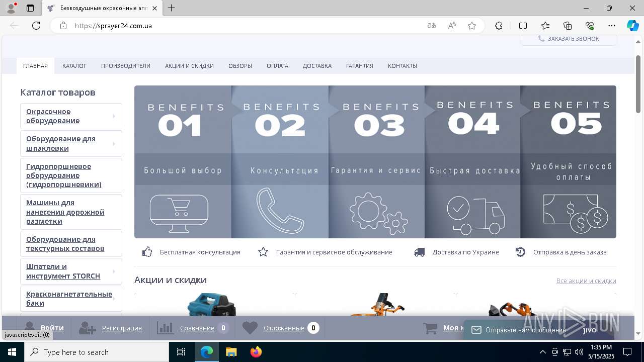The width and height of the screenshot is (644, 362).
Task: Click Бесплатная консультация text
Action: point(200,252)
